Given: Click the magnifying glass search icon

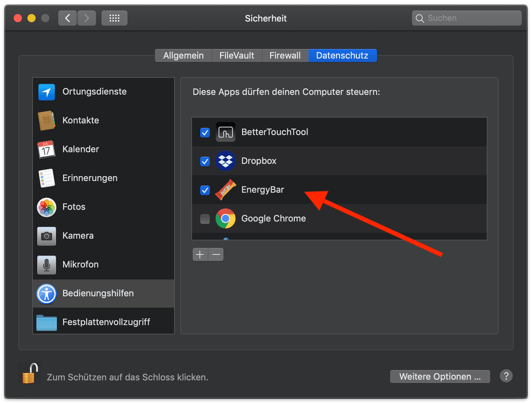Looking at the screenshot, I should point(420,18).
